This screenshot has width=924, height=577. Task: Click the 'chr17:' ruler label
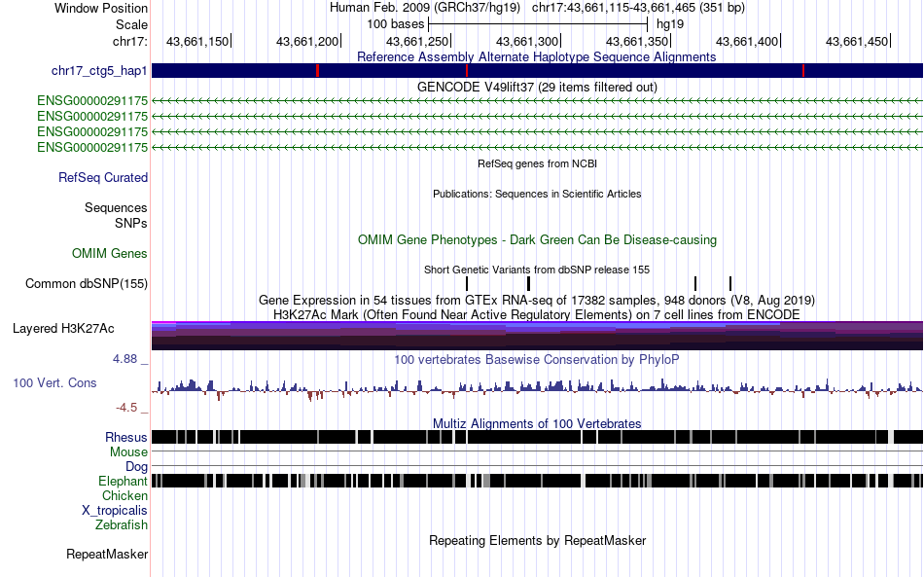pyautogui.click(x=129, y=41)
